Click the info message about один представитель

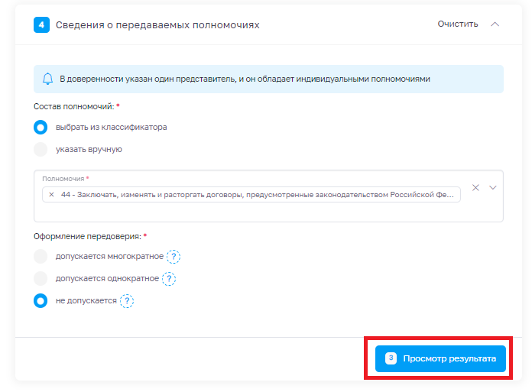(268, 79)
